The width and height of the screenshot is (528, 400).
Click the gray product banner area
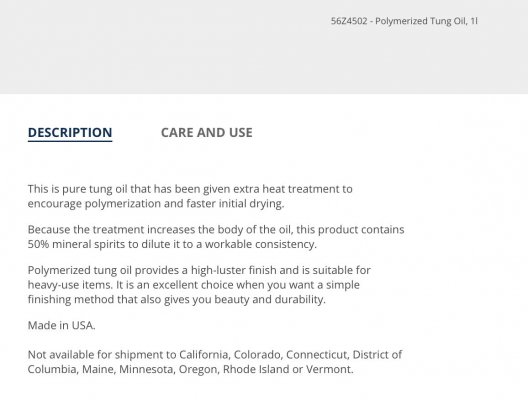point(264,47)
